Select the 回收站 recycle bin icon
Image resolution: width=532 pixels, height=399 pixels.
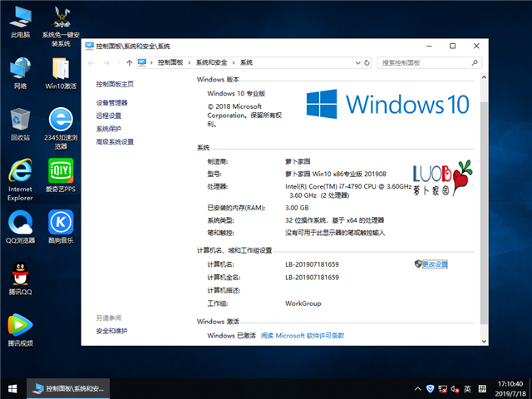pyautogui.click(x=21, y=121)
